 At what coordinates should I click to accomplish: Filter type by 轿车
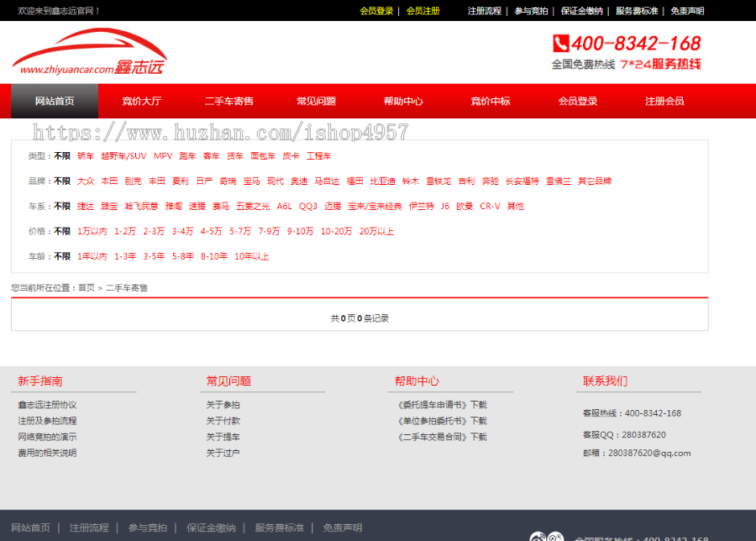[x=86, y=156]
